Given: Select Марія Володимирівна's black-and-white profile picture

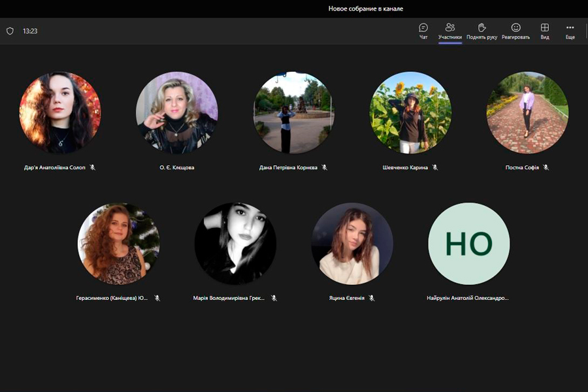Looking at the screenshot, I should pos(235,244).
